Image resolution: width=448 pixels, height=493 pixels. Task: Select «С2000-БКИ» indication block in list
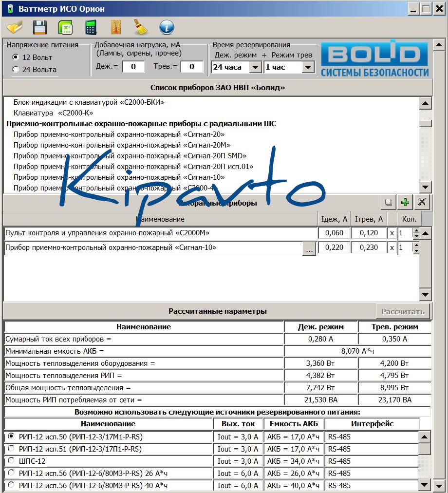(x=89, y=102)
